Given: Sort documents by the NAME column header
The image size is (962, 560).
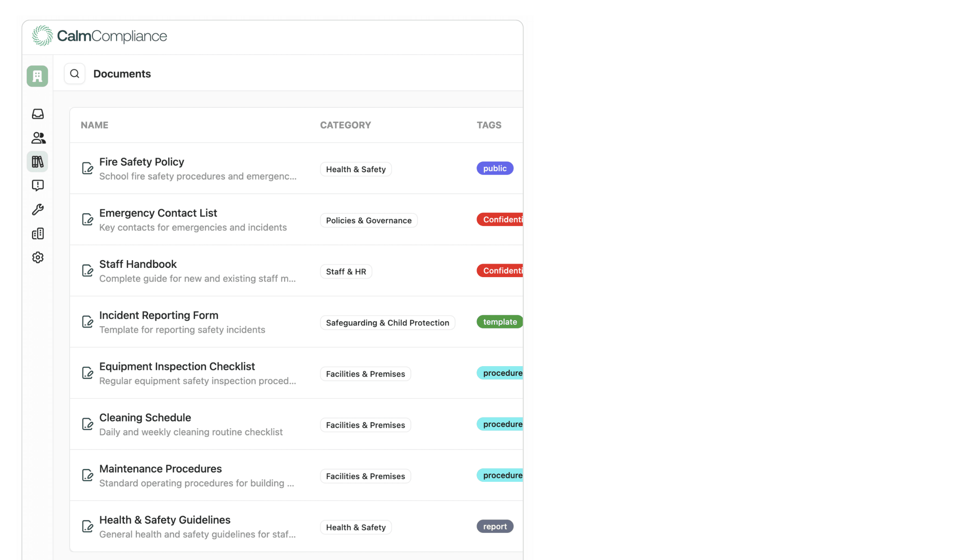Looking at the screenshot, I should point(94,125).
